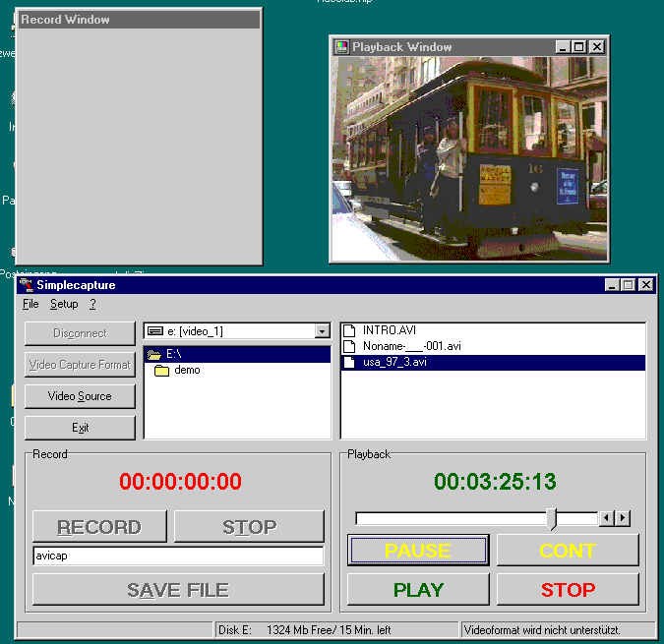Select the demo folder
The height and width of the screenshot is (644, 664).
click(x=187, y=370)
